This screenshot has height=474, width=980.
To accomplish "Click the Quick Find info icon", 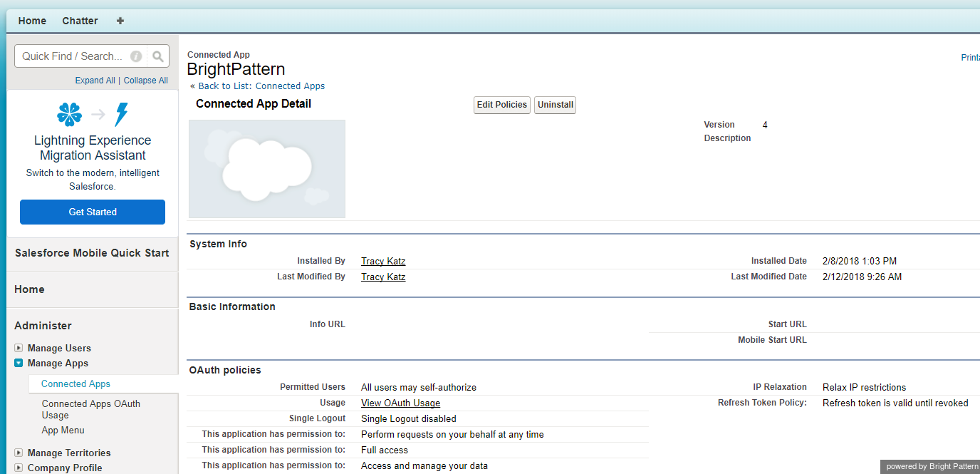I will pyautogui.click(x=136, y=56).
